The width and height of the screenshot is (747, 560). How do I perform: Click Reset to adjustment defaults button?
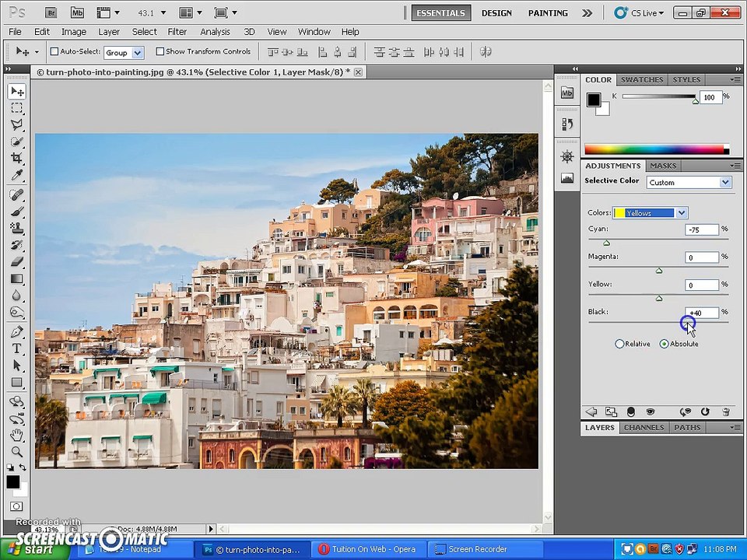click(x=705, y=411)
